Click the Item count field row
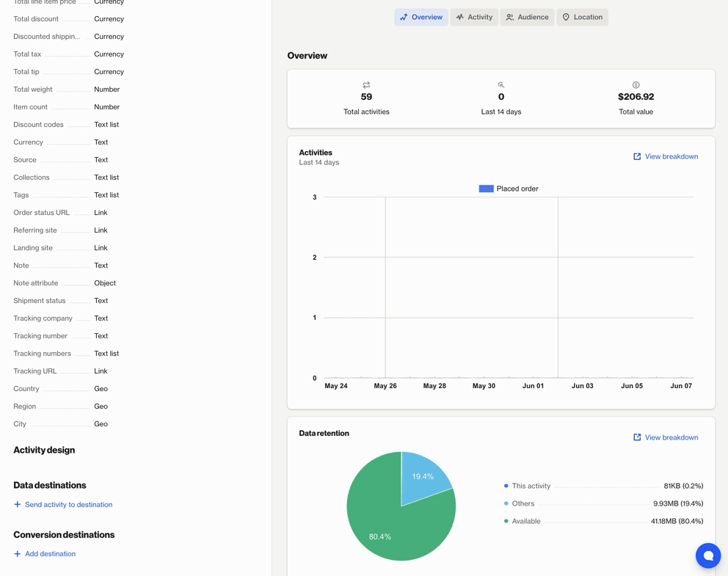 (66, 107)
